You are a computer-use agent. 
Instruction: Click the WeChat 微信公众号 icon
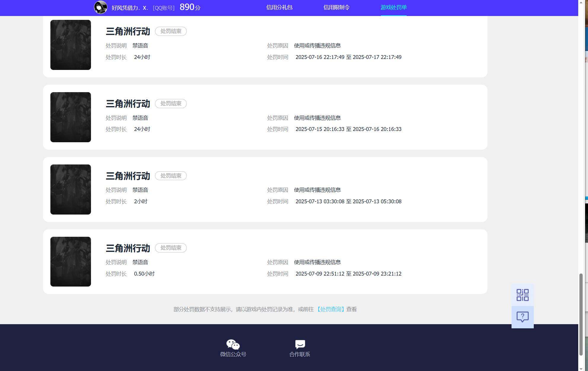pyautogui.click(x=233, y=344)
